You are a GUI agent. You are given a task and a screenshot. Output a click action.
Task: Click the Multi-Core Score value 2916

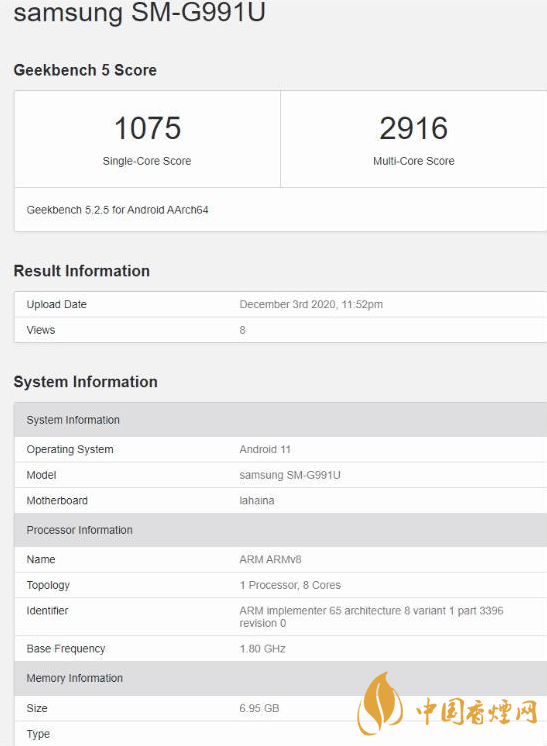pos(413,128)
